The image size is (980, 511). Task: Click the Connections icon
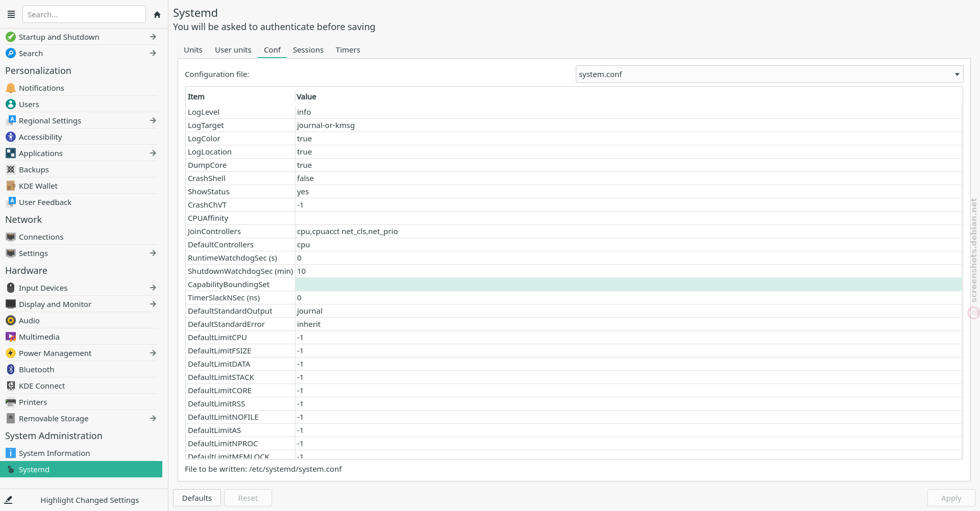click(x=11, y=237)
